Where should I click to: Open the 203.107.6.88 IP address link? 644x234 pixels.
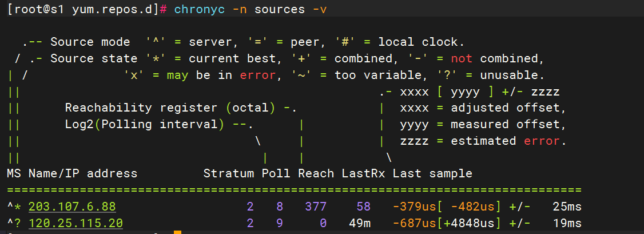[x=72, y=207]
